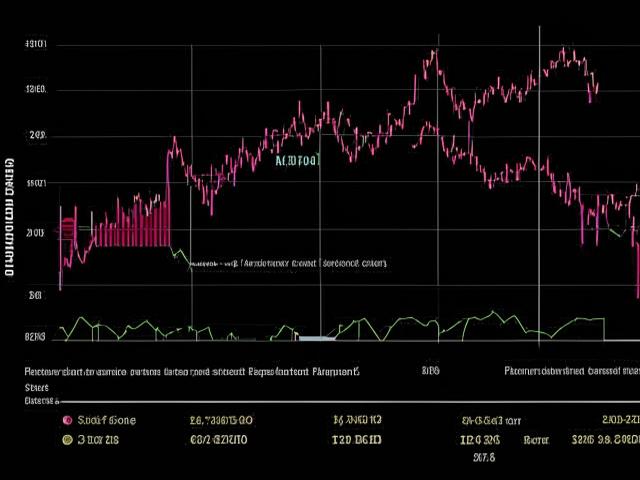Screen dimensions: 640x480
Task: Select the teal annotation label inside the price chart
Action: 298,161
